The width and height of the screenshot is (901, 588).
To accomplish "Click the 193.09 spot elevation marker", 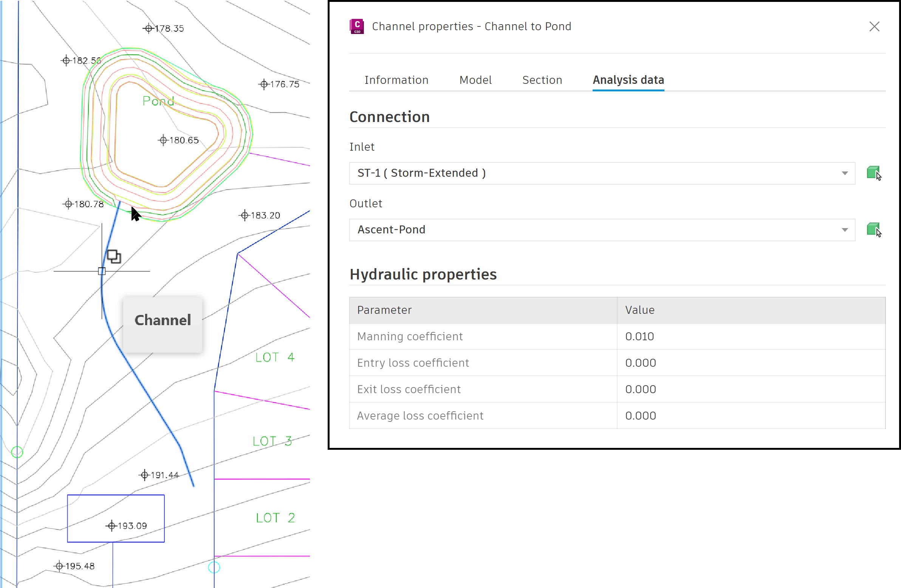I will [111, 526].
